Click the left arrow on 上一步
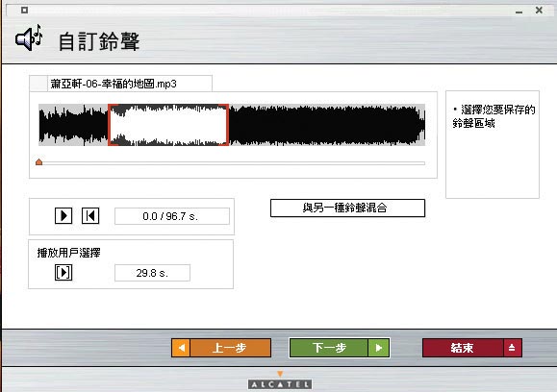The image size is (557, 392). click(x=181, y=348)
